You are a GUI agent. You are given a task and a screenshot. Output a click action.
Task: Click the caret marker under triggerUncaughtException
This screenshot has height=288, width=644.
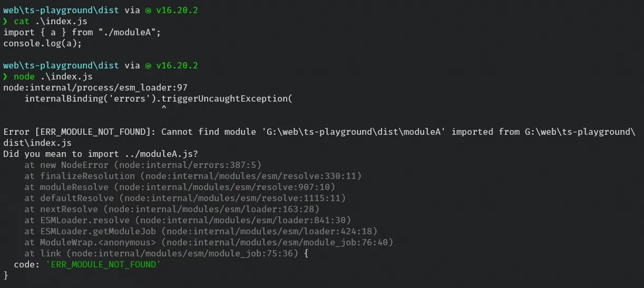[x=164, y=109]
